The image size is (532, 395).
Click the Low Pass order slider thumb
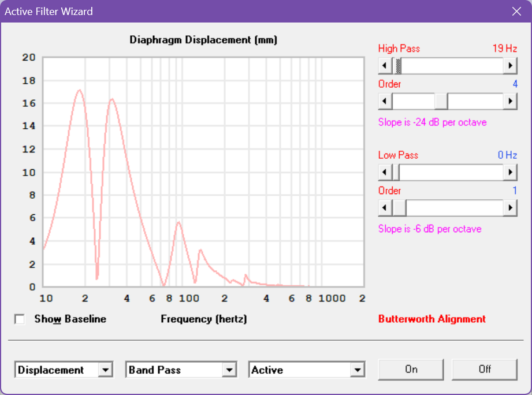[x=399, y=208]
